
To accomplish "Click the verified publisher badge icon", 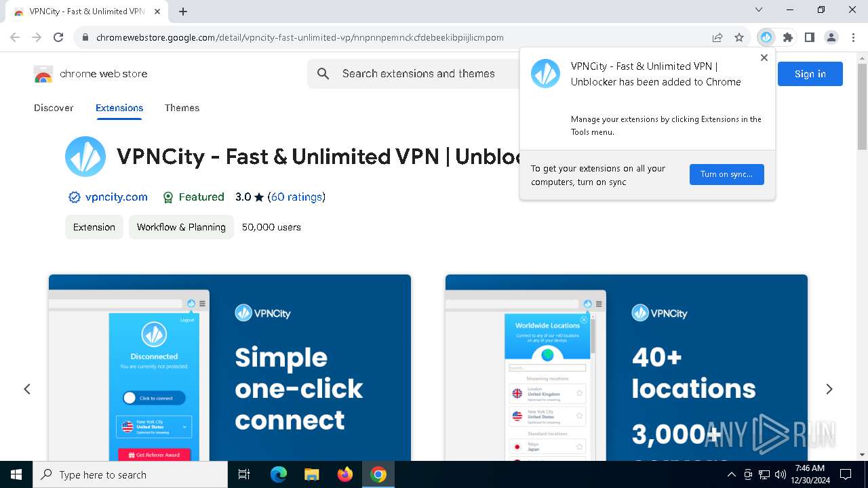I will (x=75, y=197).
